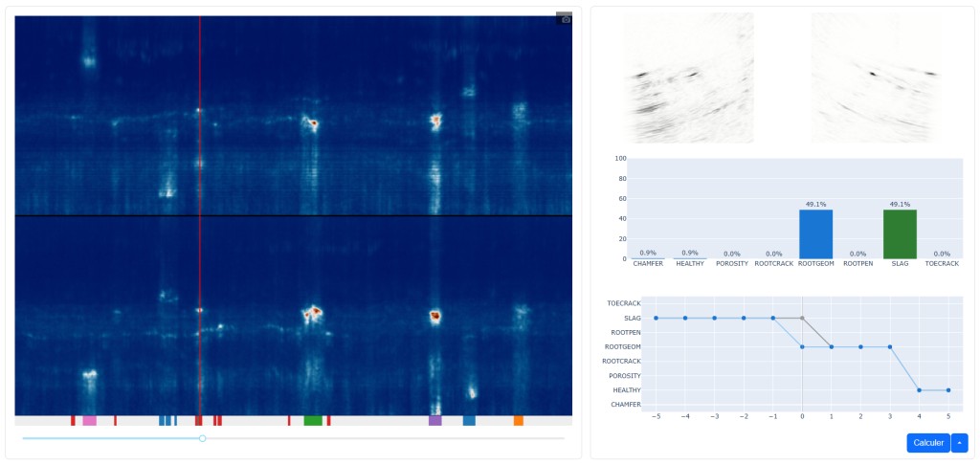Viewport: 980px width, 465px height.
Task: Click the camera icon to download heatmap image
Action: tap(565, 19)
